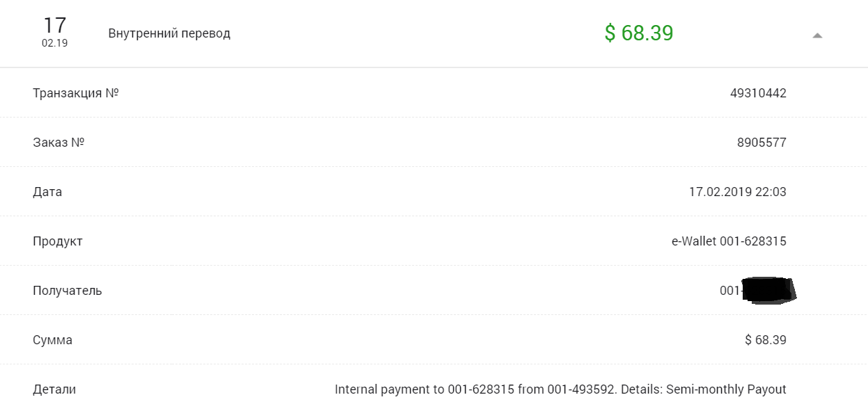
Task: Click the Semi-monthly Payout text in details
Action: 726,389
